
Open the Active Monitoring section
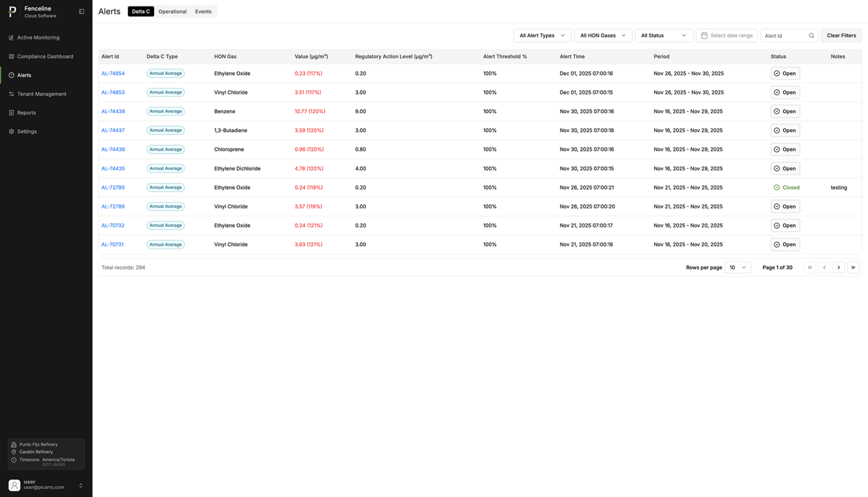point(38,37)
